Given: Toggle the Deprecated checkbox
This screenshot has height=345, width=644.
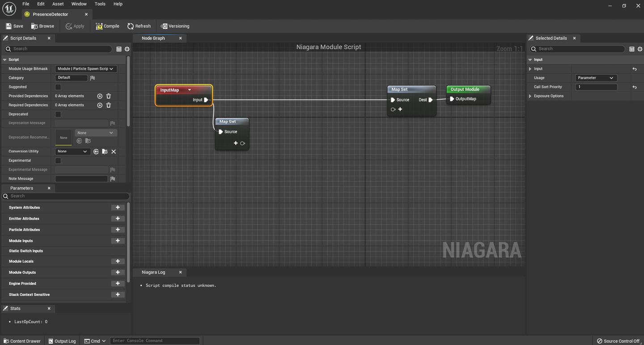Looking at the screenshot, I should click(58, 114).
